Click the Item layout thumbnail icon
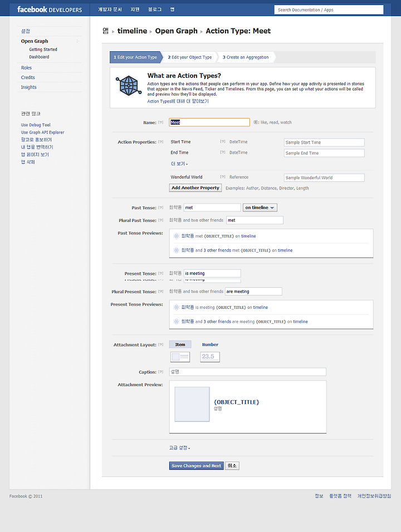This screenshot has width=401, height=532. click(180, 357)
